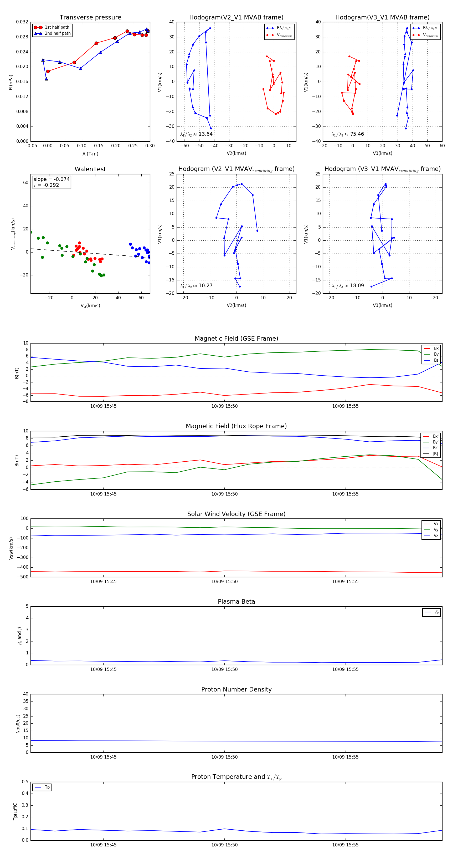The width and height of the screenshot is (473, 868).
Task: Click the 'Bx' legend entry in GSE magnetic field
Action: pos(431,349)
